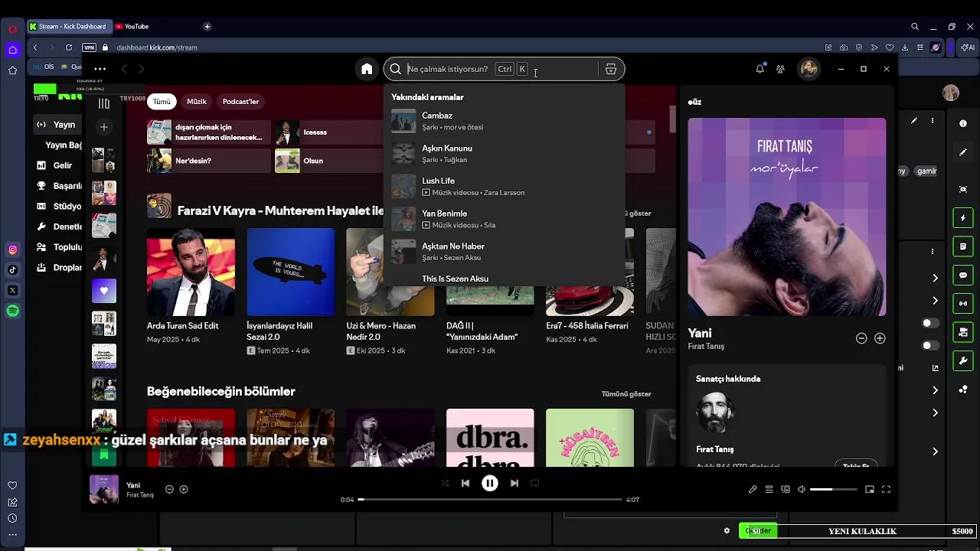This screenshot has width=980, height=551.
Task: Toggle repeat in the player bar
Action: pyautogui.click(x=535, y=483)
